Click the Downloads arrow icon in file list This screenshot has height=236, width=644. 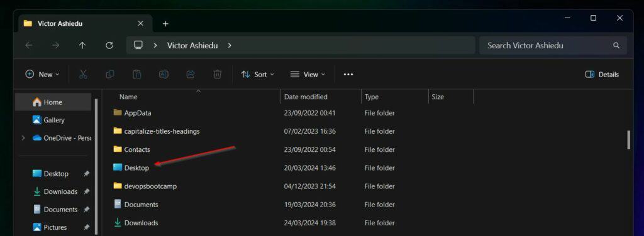point(118,222)
